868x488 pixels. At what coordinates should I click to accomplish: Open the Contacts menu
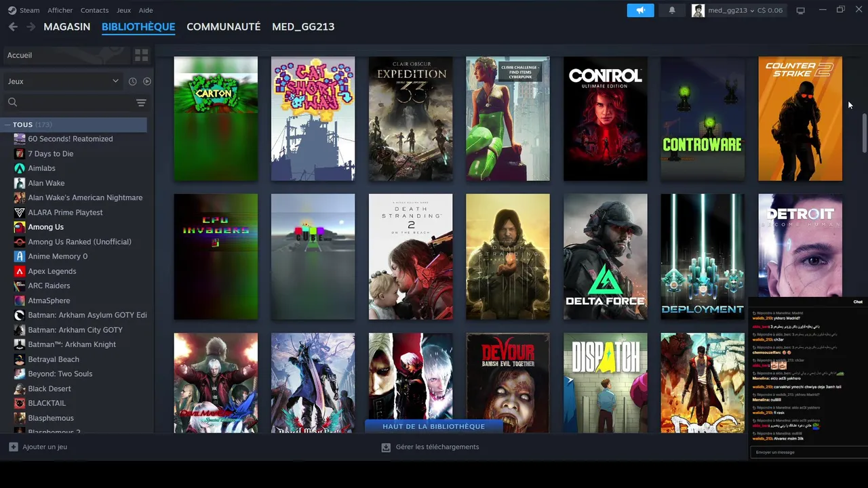94,10
